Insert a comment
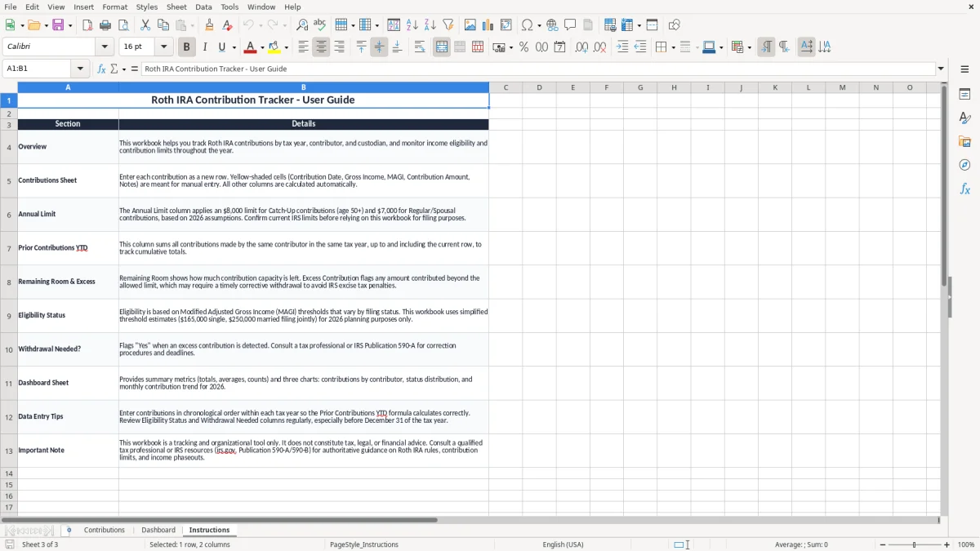 [570, 25]
